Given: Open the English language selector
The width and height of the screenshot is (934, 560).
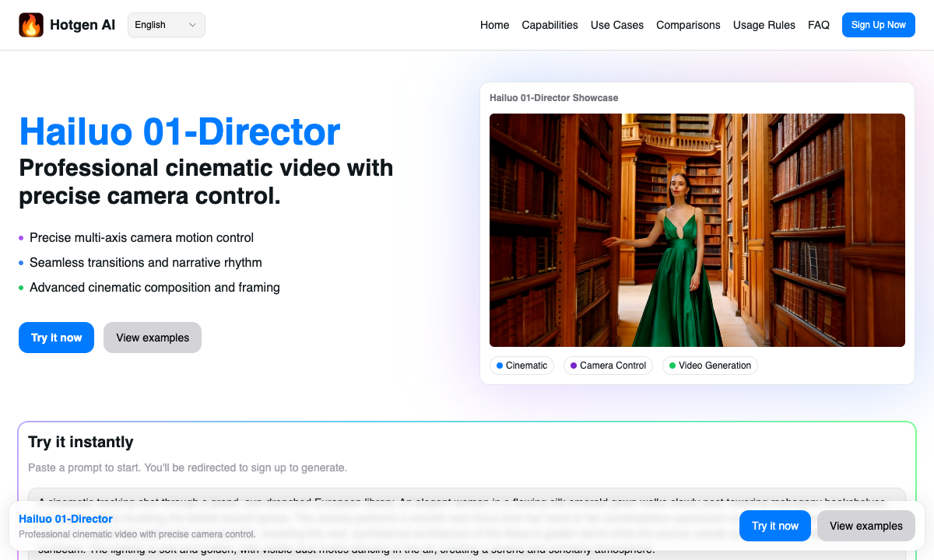Looking at the screenshot, I should click(x=166, y=24).
